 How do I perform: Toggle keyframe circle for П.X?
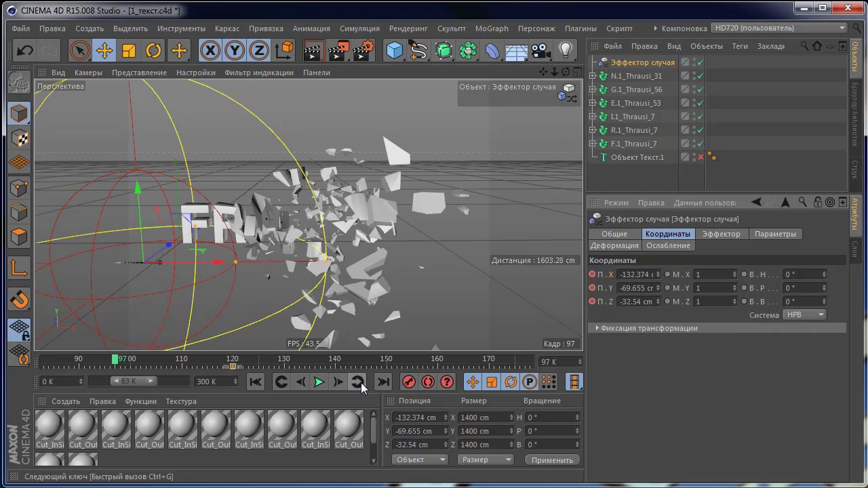tap(592, 274)
